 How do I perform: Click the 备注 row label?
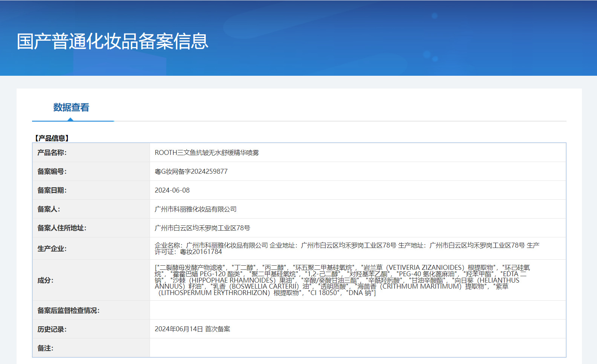(x=45, y=348)
